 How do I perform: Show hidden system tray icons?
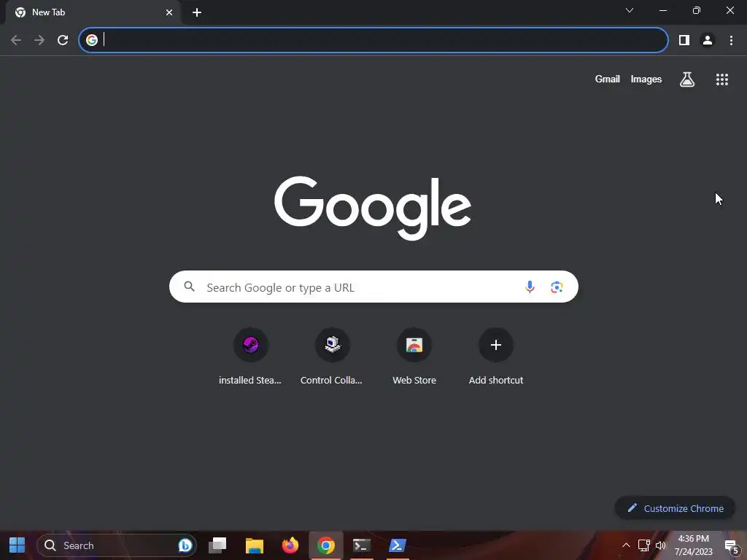point(626,545)
